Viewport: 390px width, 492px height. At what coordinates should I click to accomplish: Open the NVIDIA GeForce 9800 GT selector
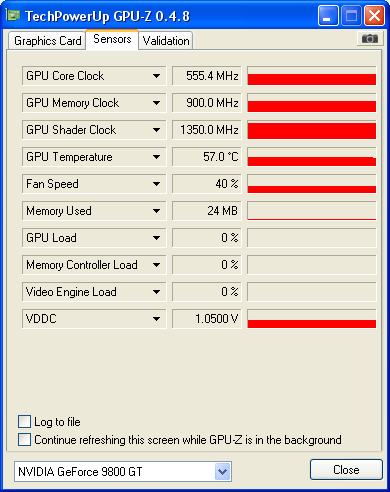click(123, 471)
